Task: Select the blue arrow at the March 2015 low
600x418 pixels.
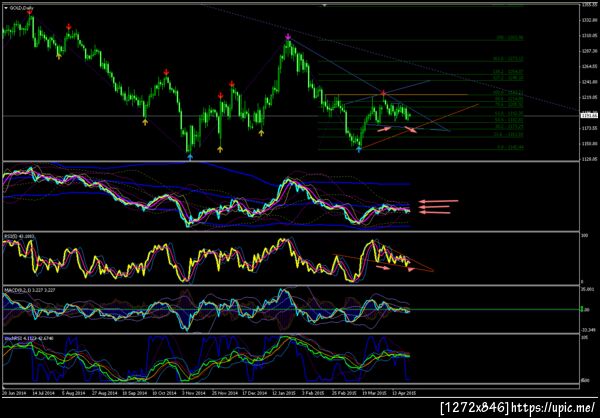Action: [359, 150]
